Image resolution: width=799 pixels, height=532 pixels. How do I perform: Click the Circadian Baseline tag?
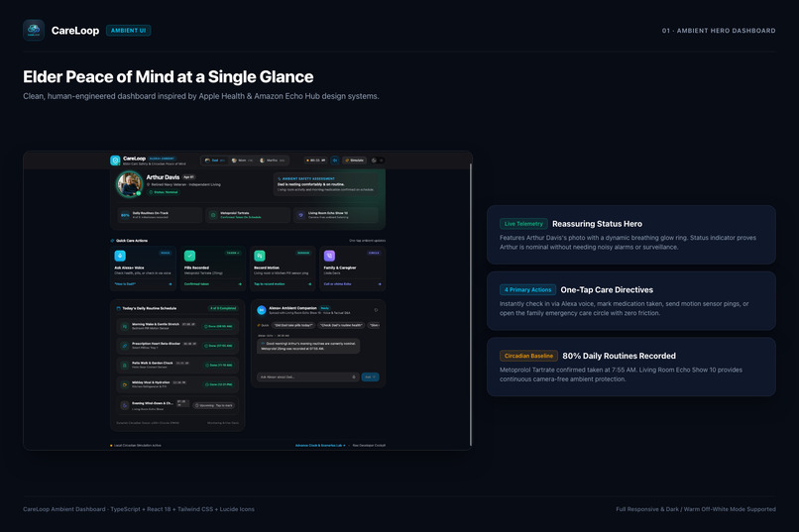(528, 356)
